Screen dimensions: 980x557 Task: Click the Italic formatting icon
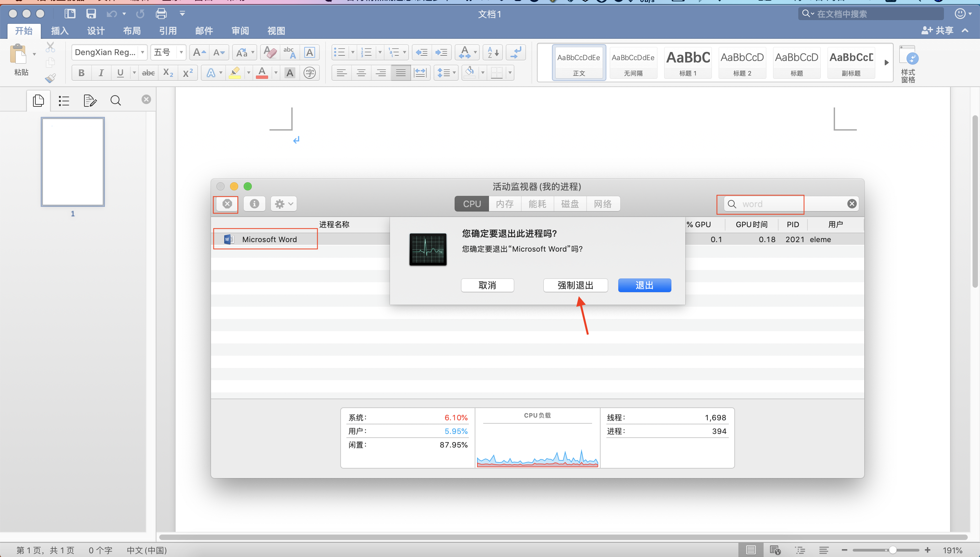[101, 73]
